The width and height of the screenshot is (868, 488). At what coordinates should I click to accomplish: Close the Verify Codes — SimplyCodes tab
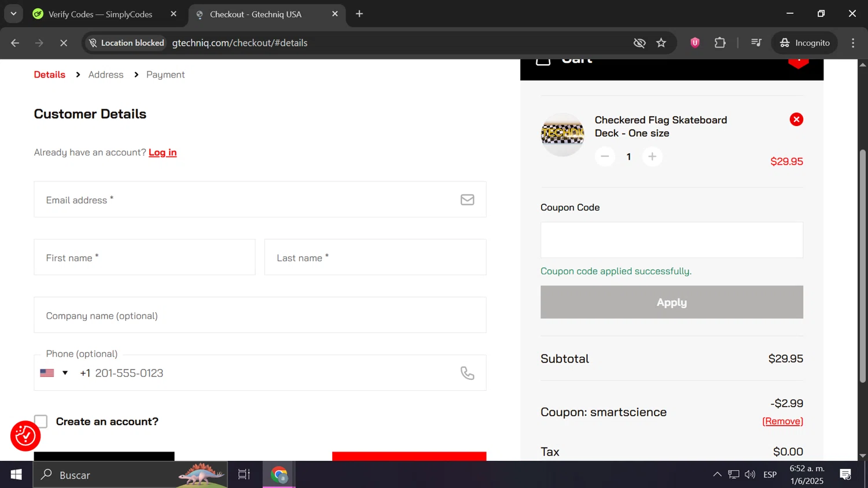(x=174, y=14)
